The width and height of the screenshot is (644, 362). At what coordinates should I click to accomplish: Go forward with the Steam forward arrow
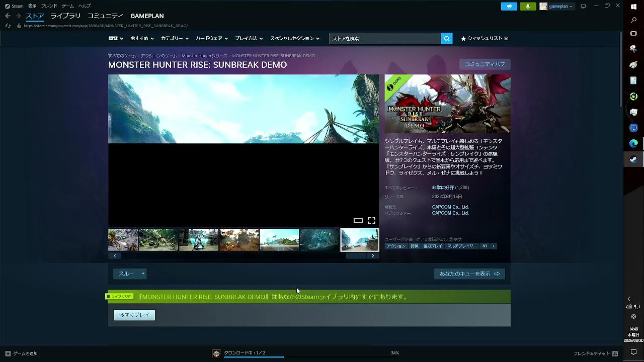pyautogui.click(x=18, y=16)
